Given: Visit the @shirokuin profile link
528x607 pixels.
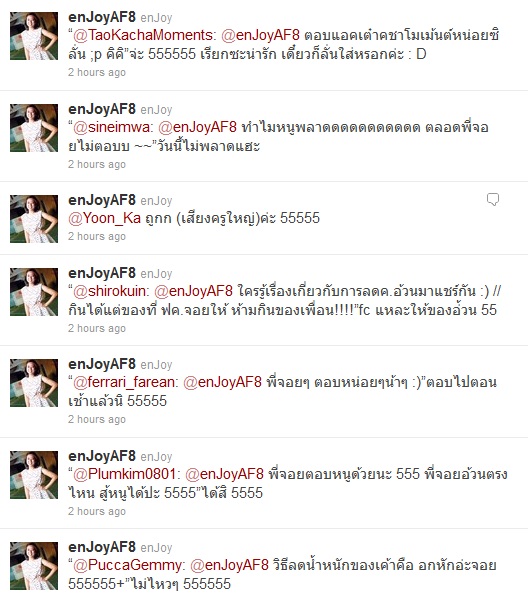Looking at the screenshot, I should 110,291.
